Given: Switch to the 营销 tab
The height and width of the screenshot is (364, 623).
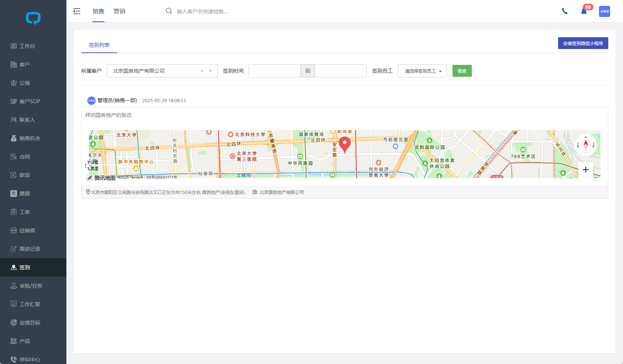Looking at the screenshot, I should [119, 11].
